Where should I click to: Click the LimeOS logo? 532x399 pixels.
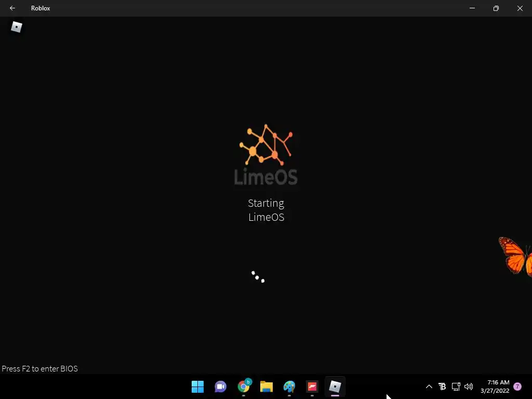click(x=265, y=155)
